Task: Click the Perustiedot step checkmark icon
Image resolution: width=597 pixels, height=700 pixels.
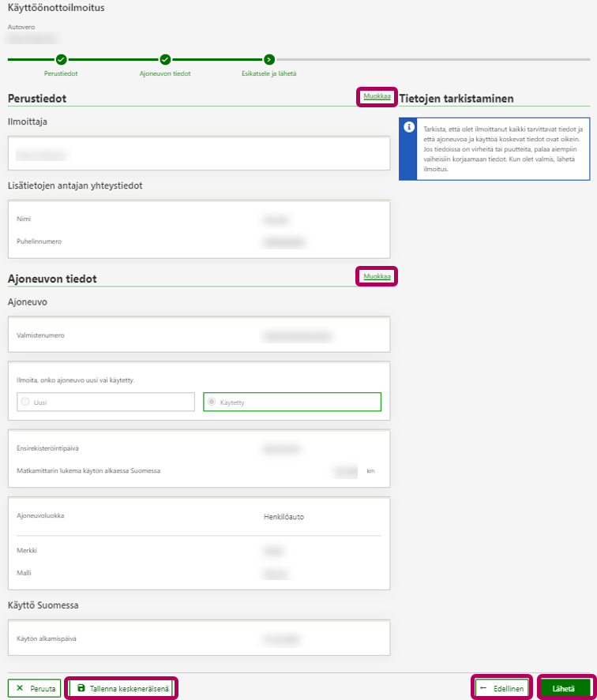Action: coord(61,59)
